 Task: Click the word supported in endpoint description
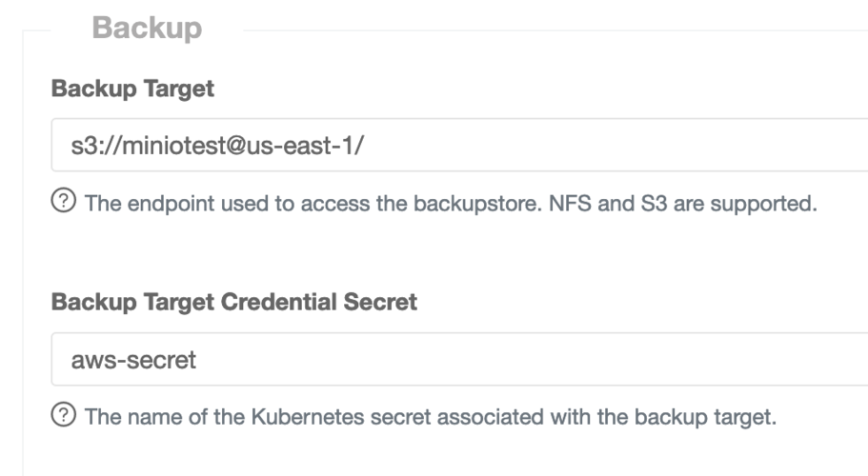click(x=762, y=205)
